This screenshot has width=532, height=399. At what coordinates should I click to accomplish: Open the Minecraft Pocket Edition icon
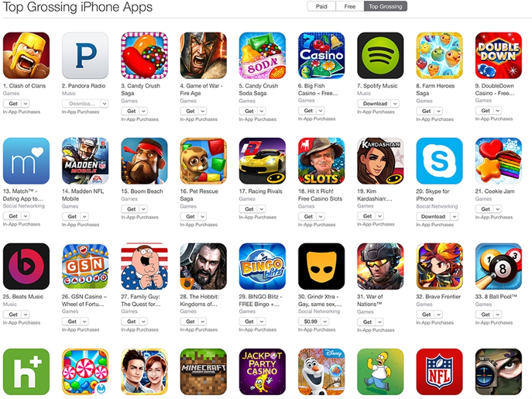(x=203, y=371)
